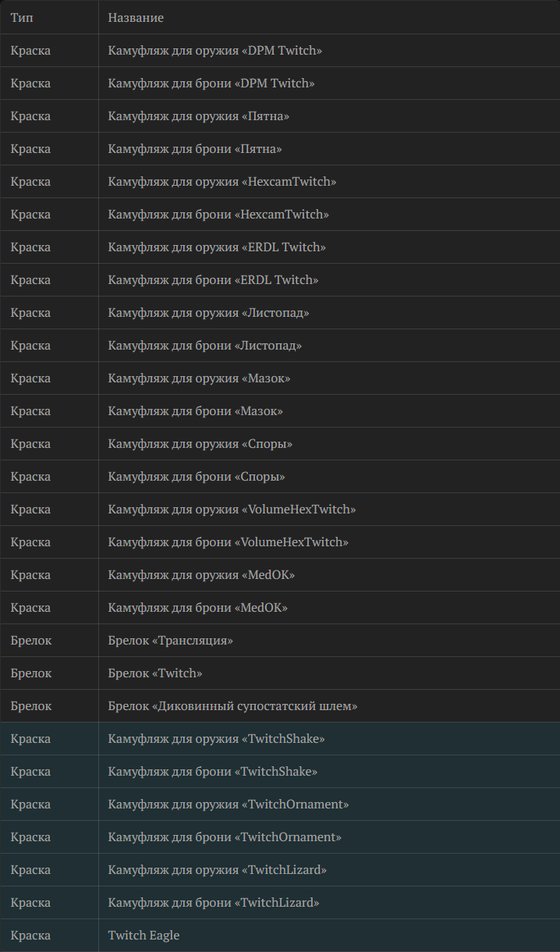The width and height of the screenshot is (560, 952).
Task: Click «Краска» type beside оружия «TwitchShake»
Action: pyautogui.click(x=30, y=739)
